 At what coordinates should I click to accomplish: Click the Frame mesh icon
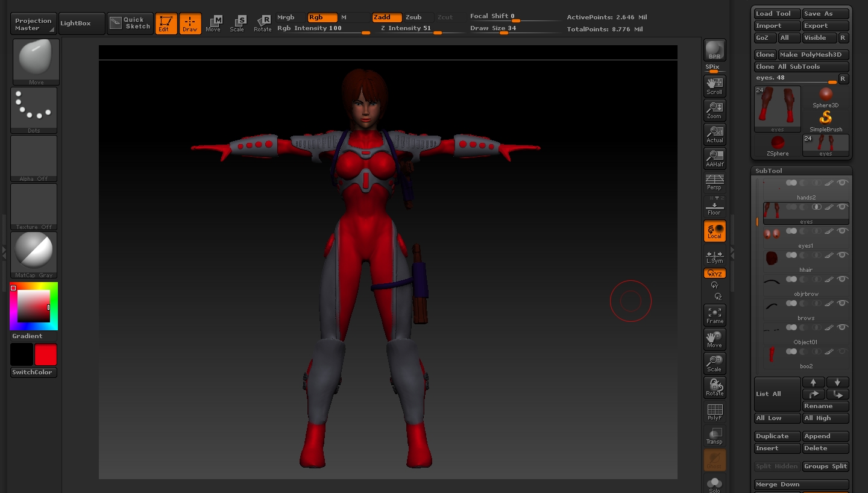(x=714, y=315)
